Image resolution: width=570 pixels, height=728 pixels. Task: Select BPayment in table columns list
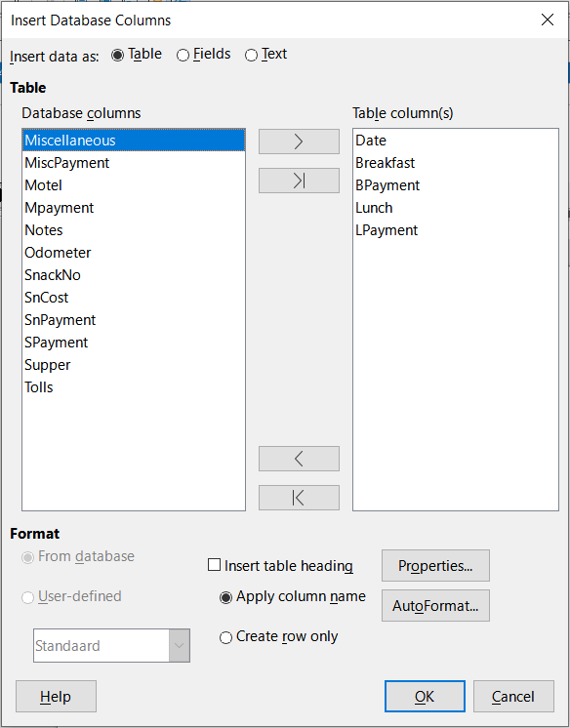(x=456, y=185)
